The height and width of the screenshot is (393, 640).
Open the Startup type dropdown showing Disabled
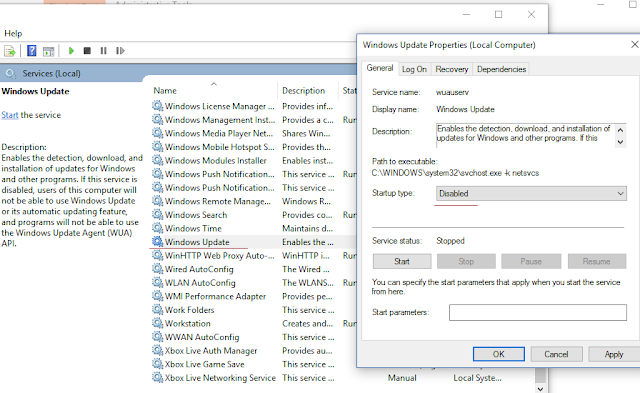[531, 193]
